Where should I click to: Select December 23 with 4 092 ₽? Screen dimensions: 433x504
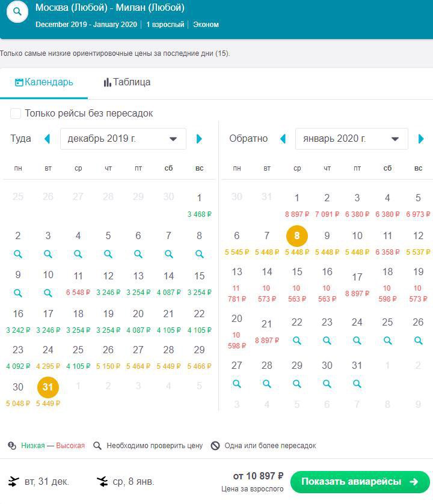pyautogui.click(x=18, y=357)
